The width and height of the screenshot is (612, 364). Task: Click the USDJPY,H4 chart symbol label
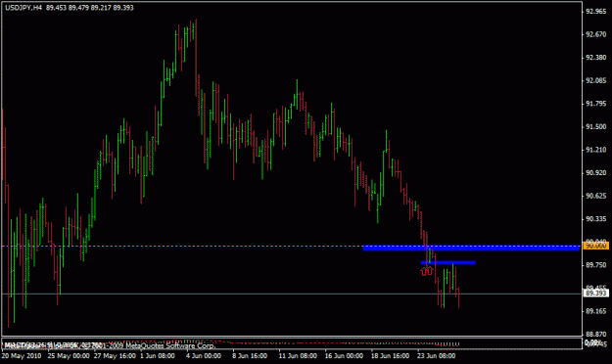tap(24, 8)
